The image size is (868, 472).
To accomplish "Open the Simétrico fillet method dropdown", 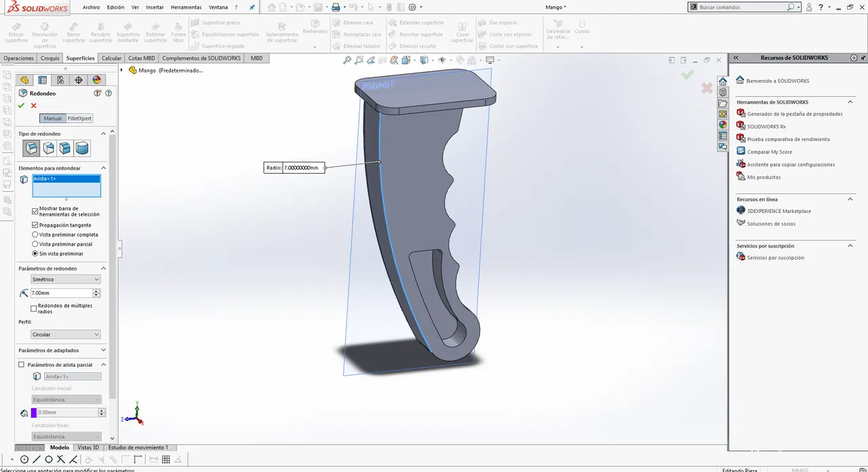I will coord(66,279).
